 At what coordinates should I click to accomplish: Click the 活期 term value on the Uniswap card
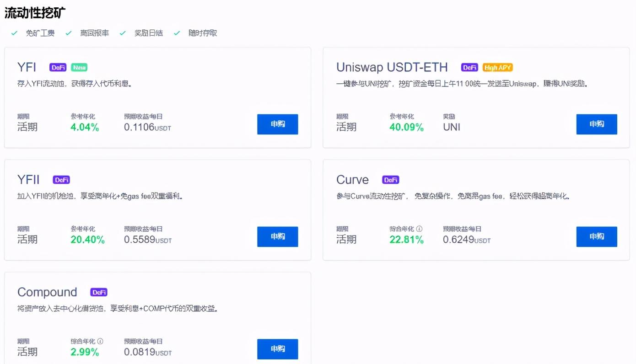(x=346, y=127)
